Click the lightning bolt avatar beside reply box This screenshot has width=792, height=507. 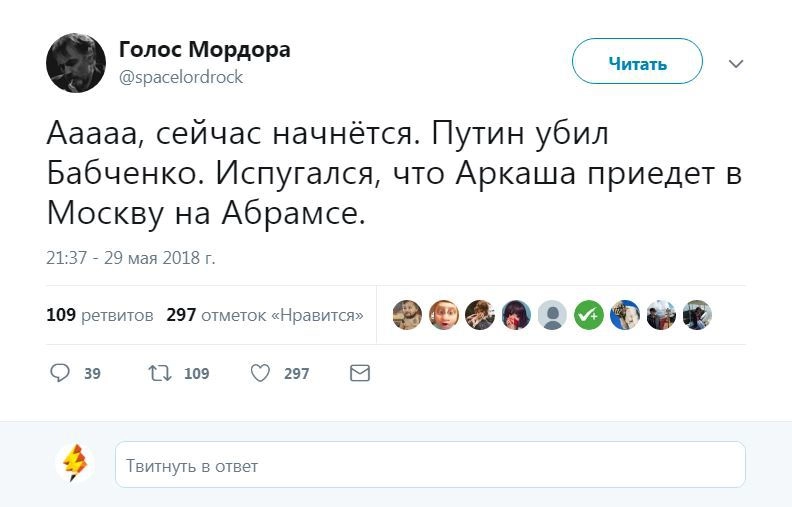click(x=76, y=464)
